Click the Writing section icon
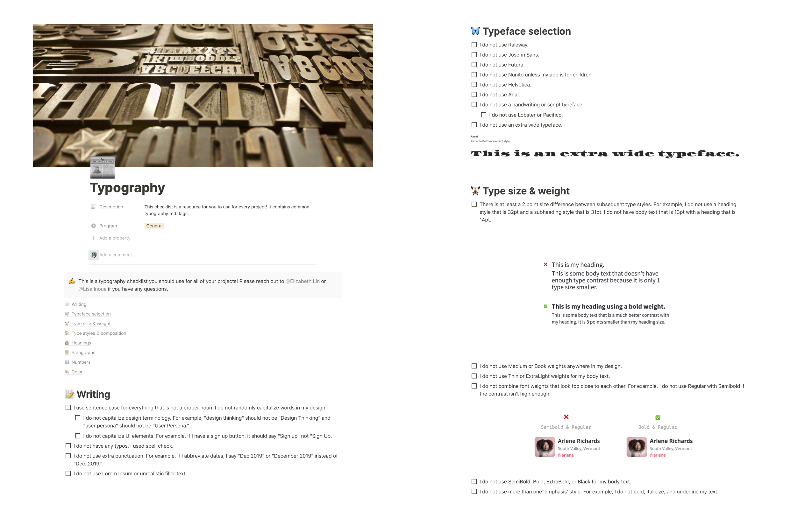Screen dimensions: 812x525 point(67,304)
